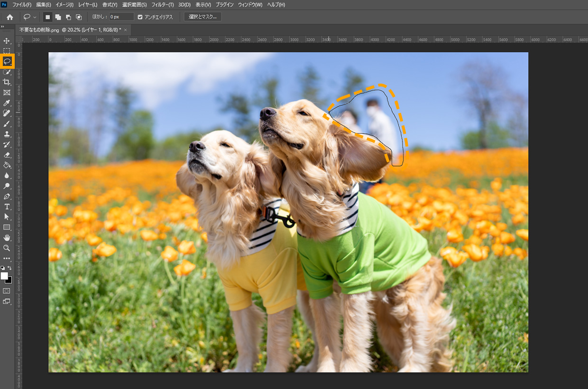Toggle the アンチエイリアス checkbox
The height and width of the screenshot is (389, 588).
click(x=140, y=17)
